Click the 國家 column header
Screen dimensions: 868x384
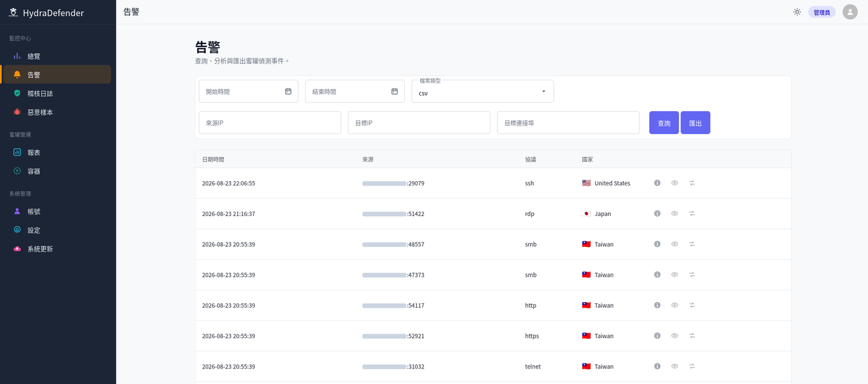(x=587, y=159)
